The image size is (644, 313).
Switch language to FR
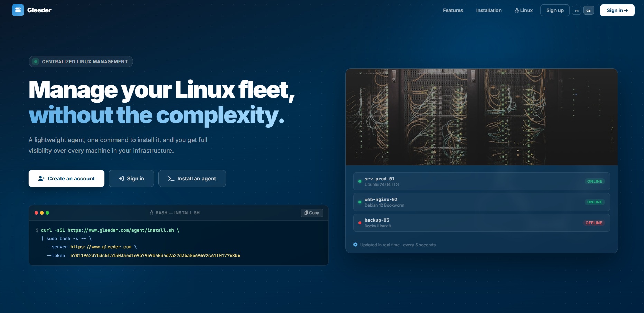(577, 10)
